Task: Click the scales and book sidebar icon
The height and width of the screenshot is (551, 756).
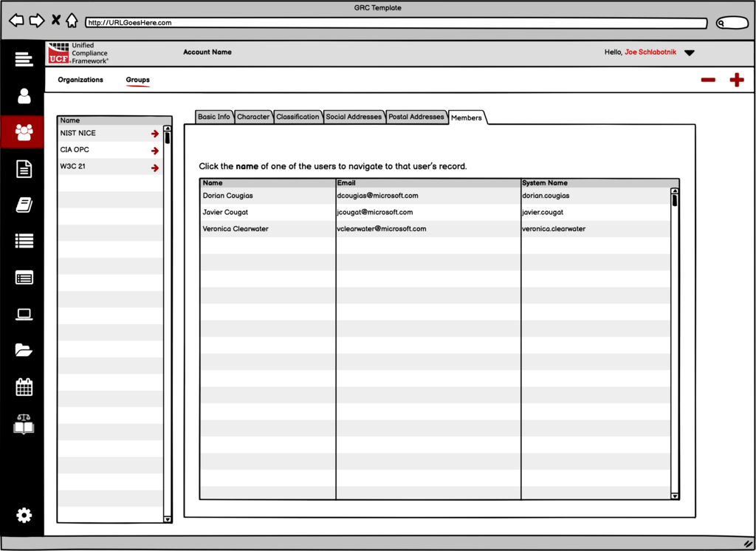Action: 24,425
